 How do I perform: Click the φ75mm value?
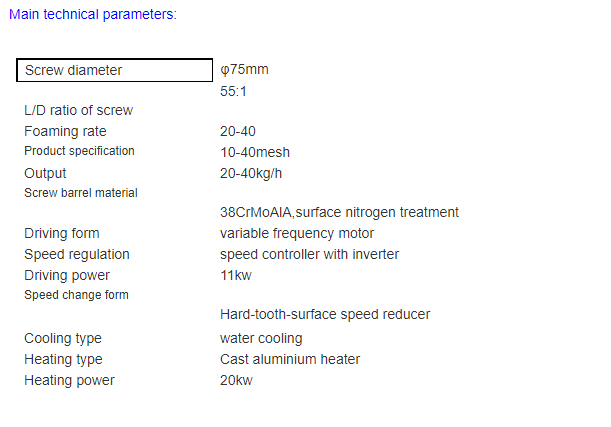244,70
